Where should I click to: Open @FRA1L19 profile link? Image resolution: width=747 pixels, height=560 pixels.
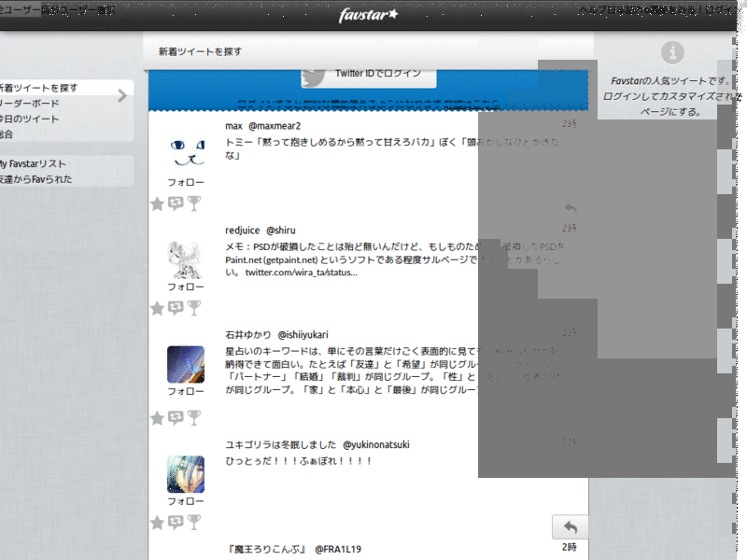coord(338,550)
